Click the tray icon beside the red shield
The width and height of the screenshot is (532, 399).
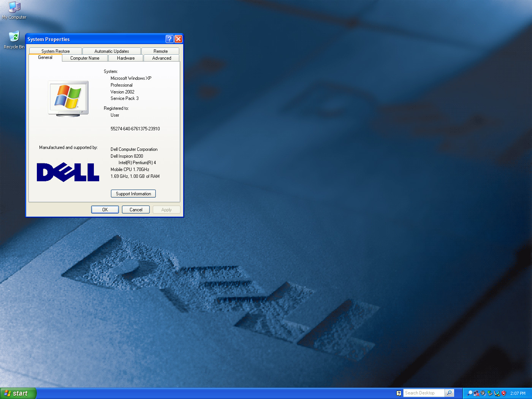pos(497,393)
